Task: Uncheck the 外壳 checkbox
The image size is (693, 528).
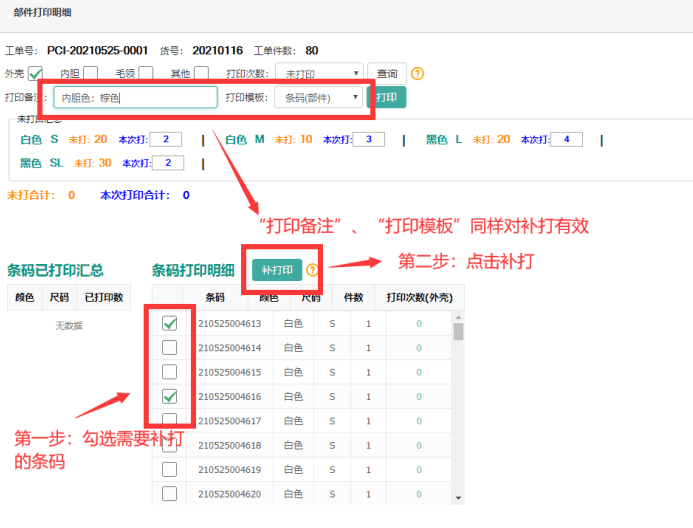Action: 36,73
